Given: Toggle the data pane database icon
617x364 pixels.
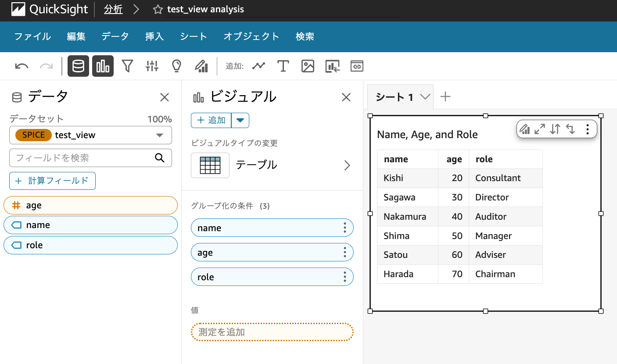Looking at the screenshot, I should point(78,66).
